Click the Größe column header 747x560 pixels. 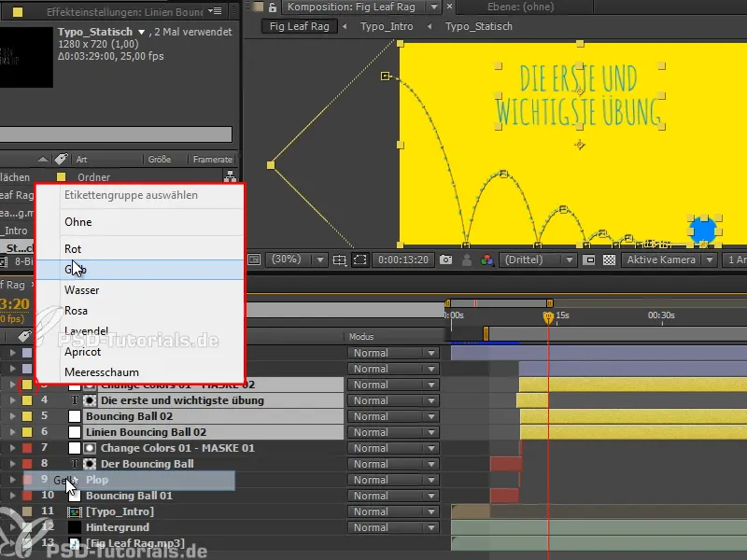(x=160, y=159)
